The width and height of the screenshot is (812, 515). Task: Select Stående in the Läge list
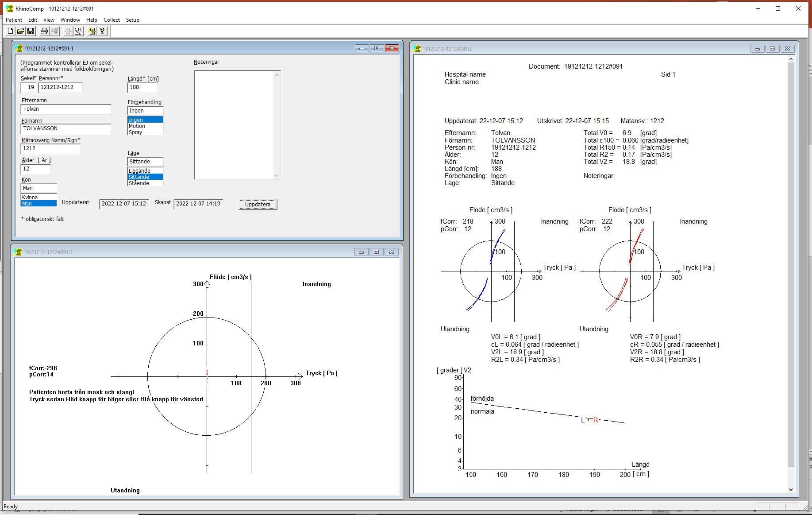[x=145, y=183]
